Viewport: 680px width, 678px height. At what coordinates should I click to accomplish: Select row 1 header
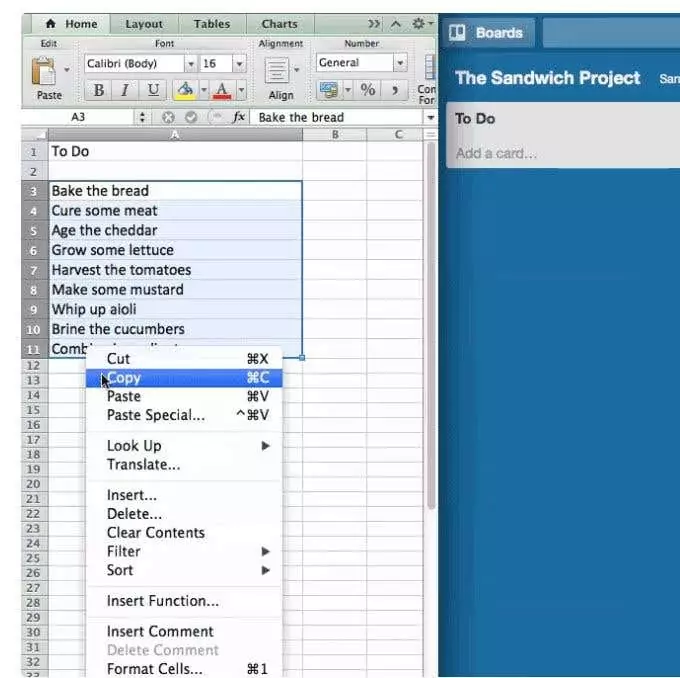[x=34, y=152]
